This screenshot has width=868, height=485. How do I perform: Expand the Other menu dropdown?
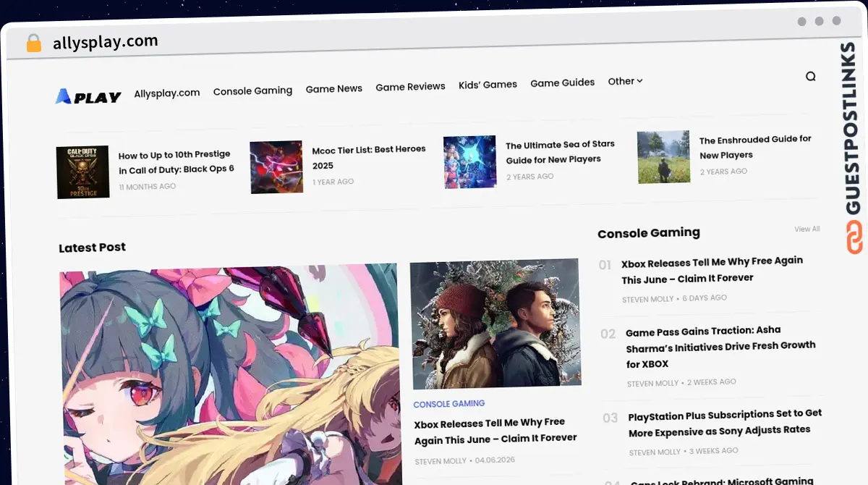coord(625,81)
